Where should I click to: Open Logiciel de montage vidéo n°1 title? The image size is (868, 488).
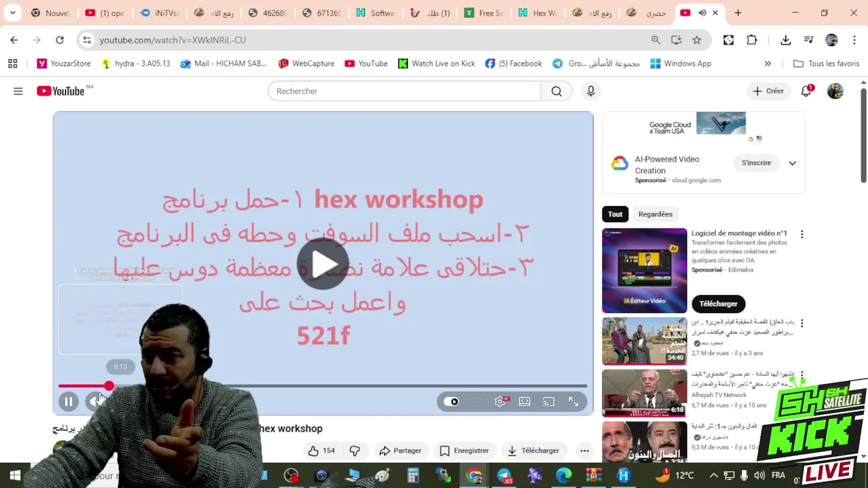(738, 233)
